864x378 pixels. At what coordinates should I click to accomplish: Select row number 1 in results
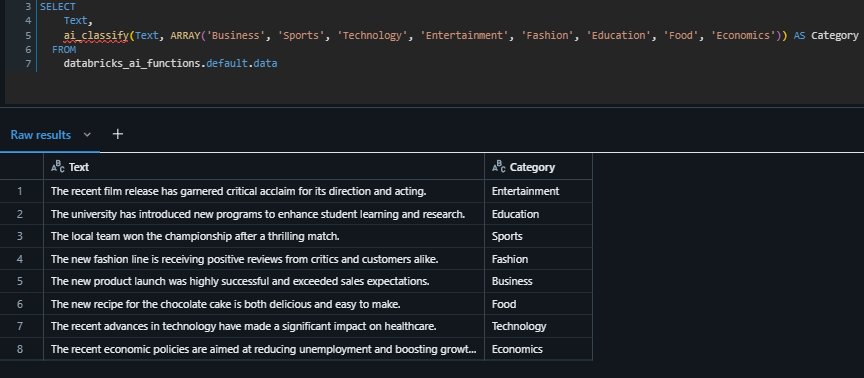click(x=20, y=191)
